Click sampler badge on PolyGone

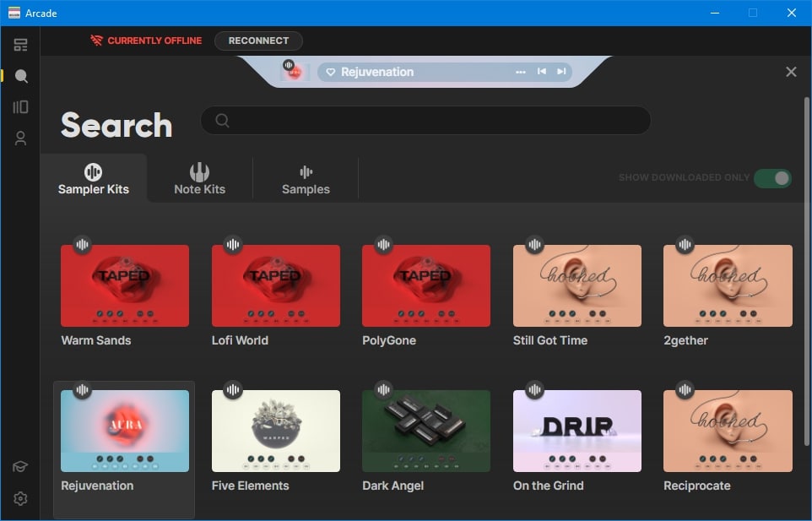(x=384, y=244)
